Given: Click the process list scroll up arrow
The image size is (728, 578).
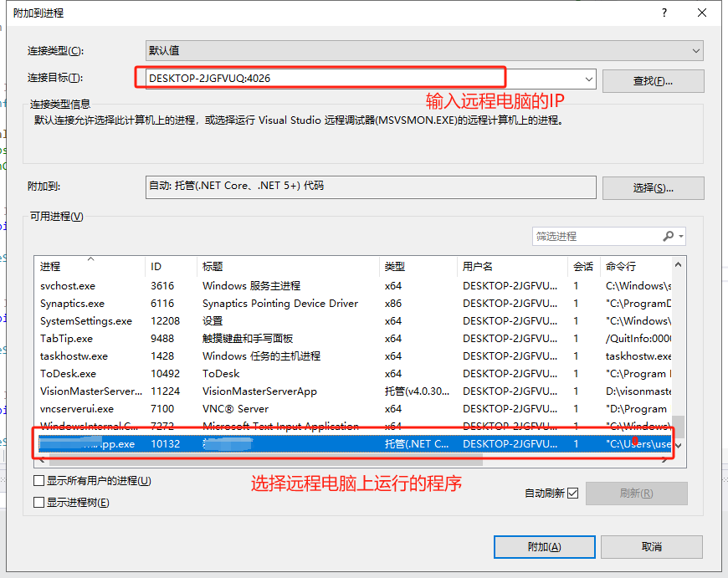Looking at the screenshot, I should tap(679, 264).
